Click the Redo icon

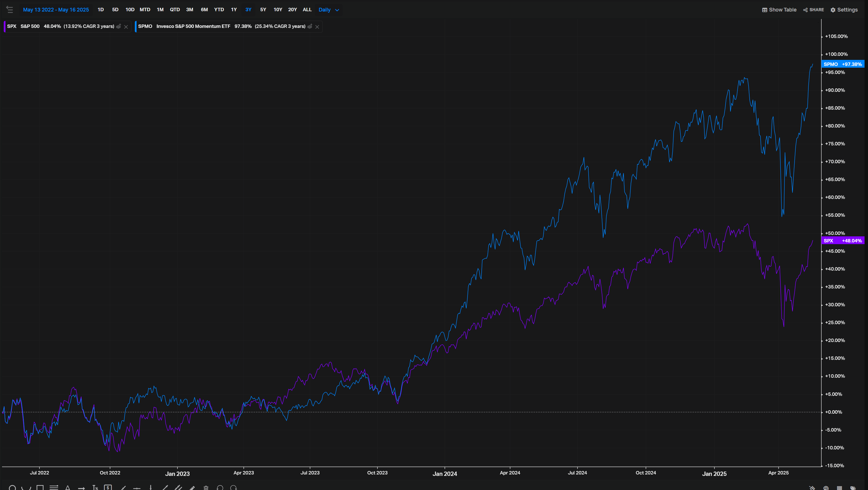[233, 488]
